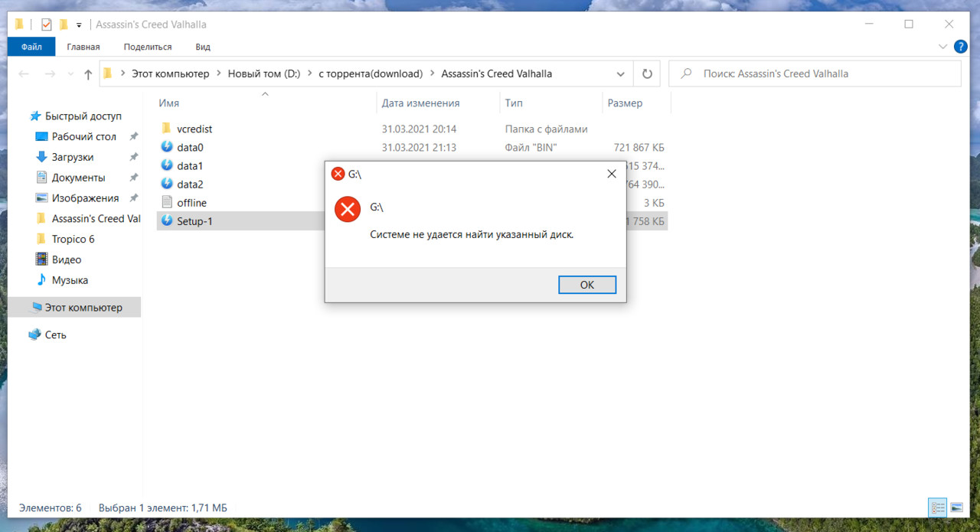Open Рабочий стол in quick access
This screenshot has width=980, height=532.
pyautogui.click(x=83, y=136)
